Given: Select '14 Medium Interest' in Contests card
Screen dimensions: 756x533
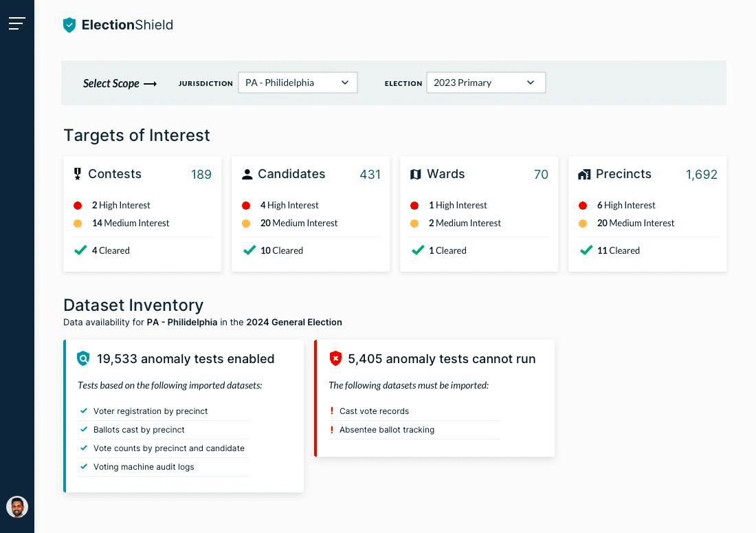Looking at the screenshot, I should 131,223.
